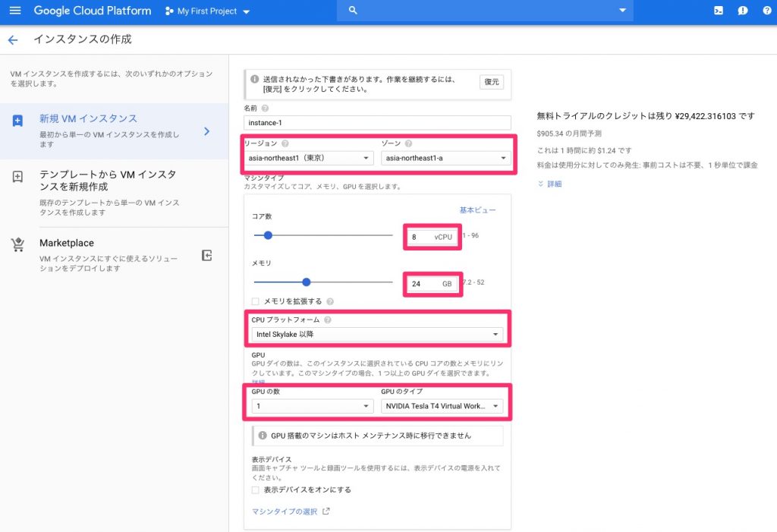Click the 復元 button

(x=491, y=82)
